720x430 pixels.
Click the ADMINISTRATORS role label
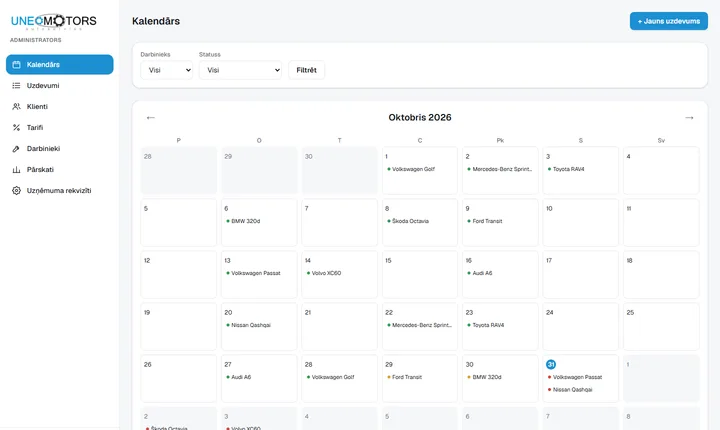coord(36,40)
